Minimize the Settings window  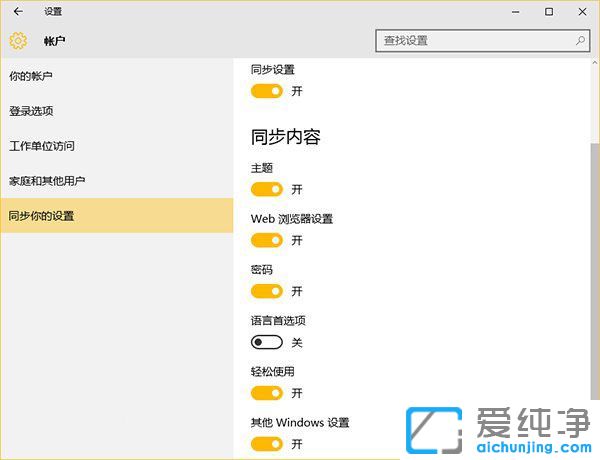(x=515, y=12)
